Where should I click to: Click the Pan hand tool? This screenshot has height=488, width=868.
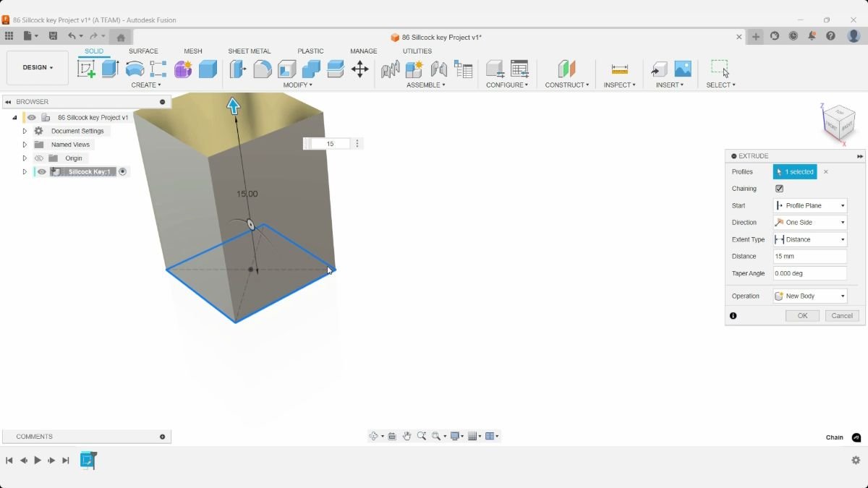tap(407, 436)
